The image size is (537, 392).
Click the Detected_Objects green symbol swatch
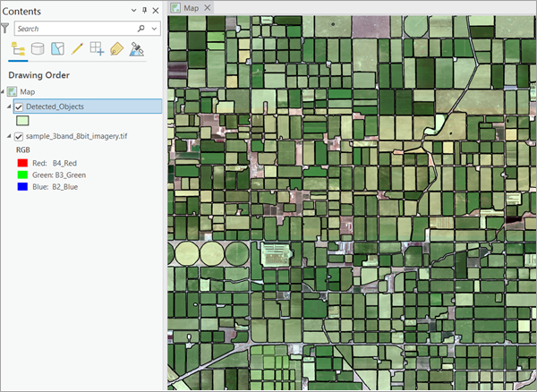[x=23, y=121]
